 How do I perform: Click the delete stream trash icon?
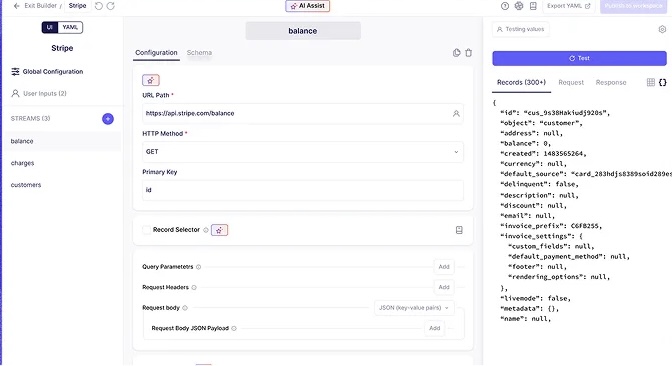pos(468,53)
